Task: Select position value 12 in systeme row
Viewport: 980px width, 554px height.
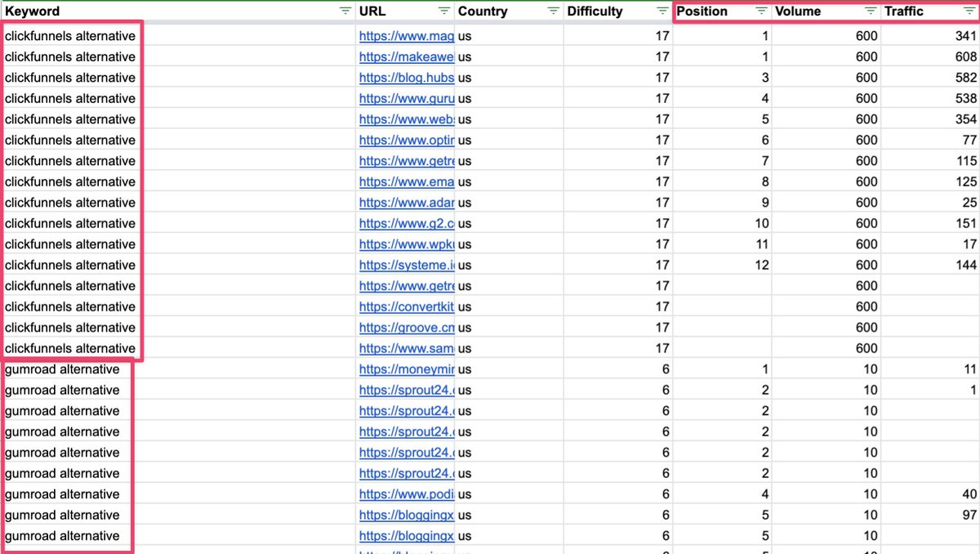Action: 761,265
